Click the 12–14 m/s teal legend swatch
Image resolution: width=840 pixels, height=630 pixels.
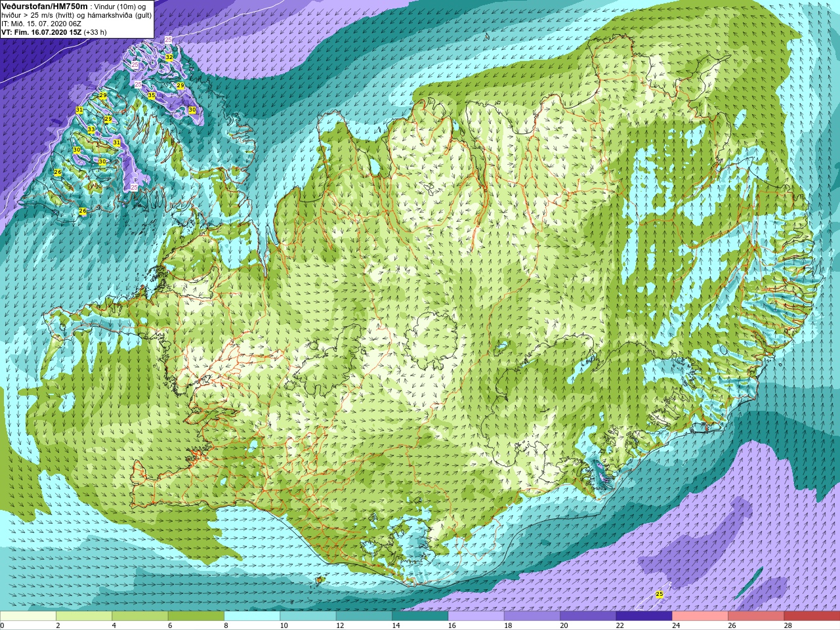pyautogui.click(x=364, y=617)
